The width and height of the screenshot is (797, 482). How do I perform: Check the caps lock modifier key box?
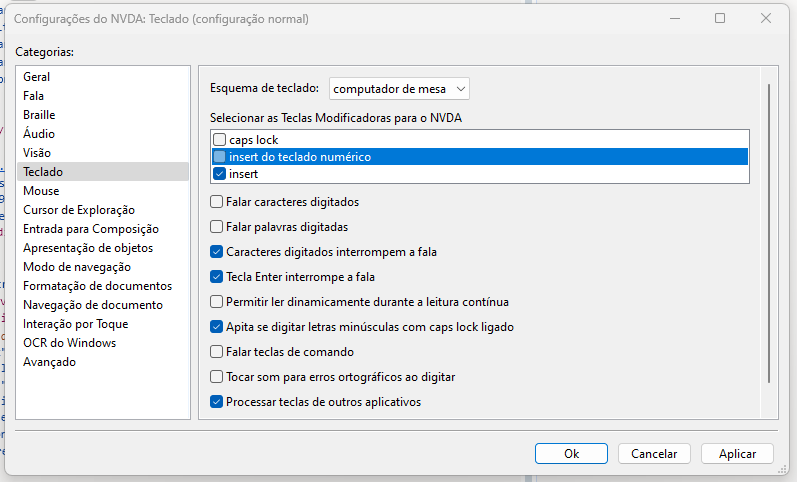[220, 140]
